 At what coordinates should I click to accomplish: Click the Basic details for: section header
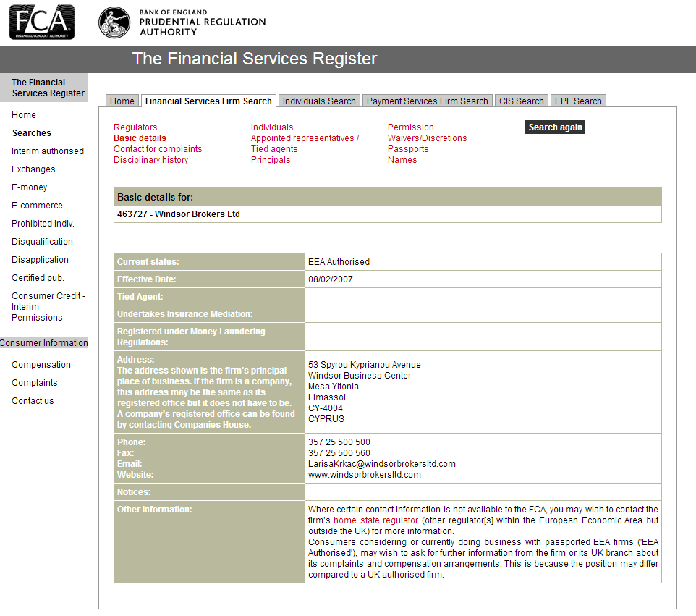coord(388,197)
